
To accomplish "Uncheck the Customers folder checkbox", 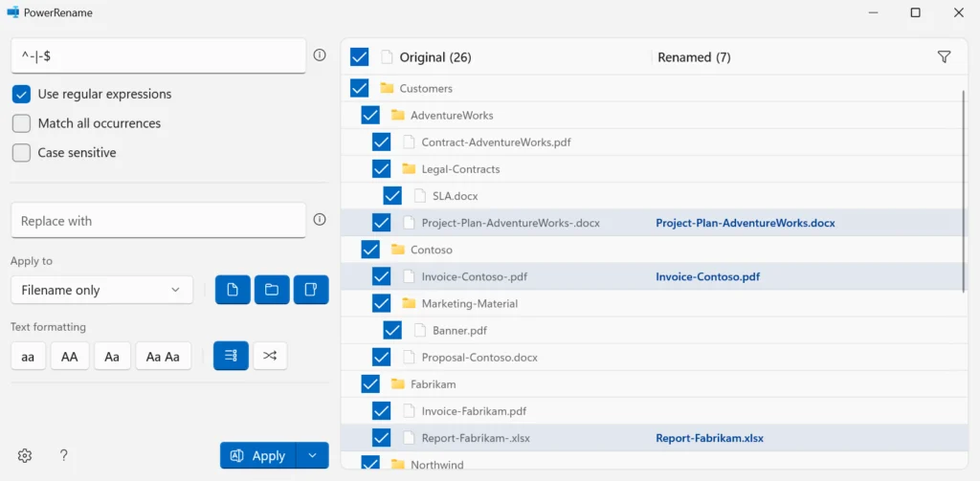I will 360,88.
